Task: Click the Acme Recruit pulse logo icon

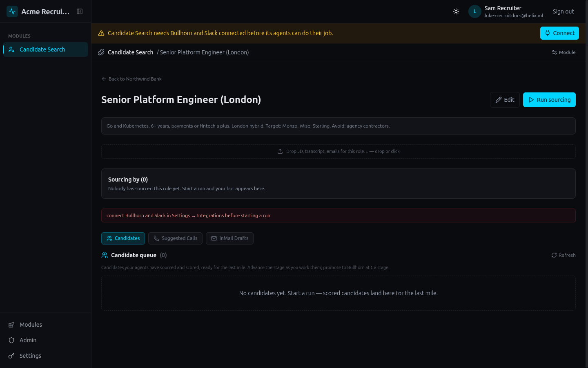Action: coord(12,11)
